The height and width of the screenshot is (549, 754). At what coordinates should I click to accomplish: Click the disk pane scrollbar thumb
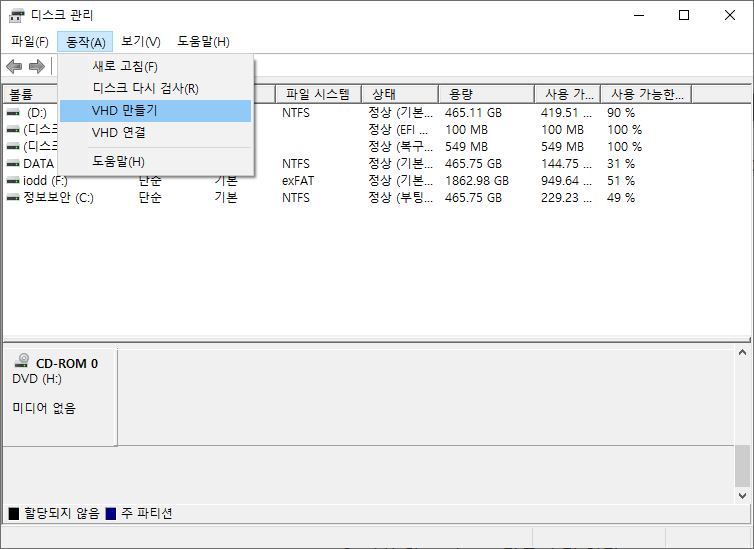tap(742, 466)
